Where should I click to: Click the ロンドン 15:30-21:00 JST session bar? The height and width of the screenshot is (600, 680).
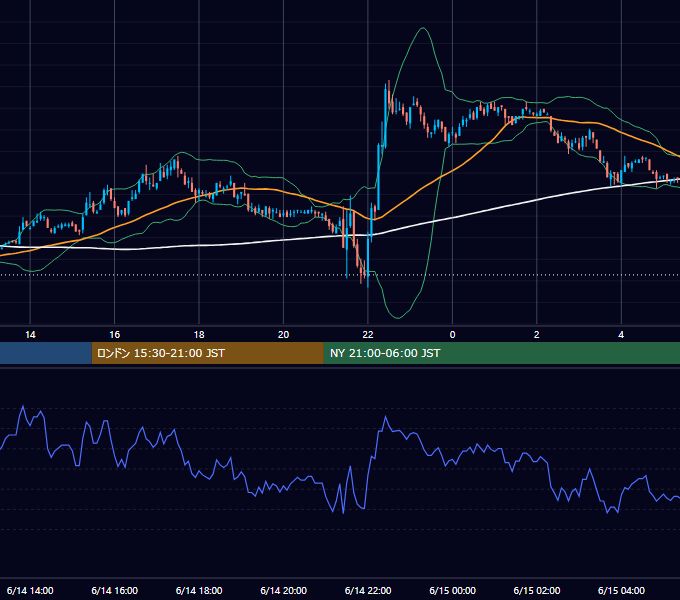(x=208, y=353)
